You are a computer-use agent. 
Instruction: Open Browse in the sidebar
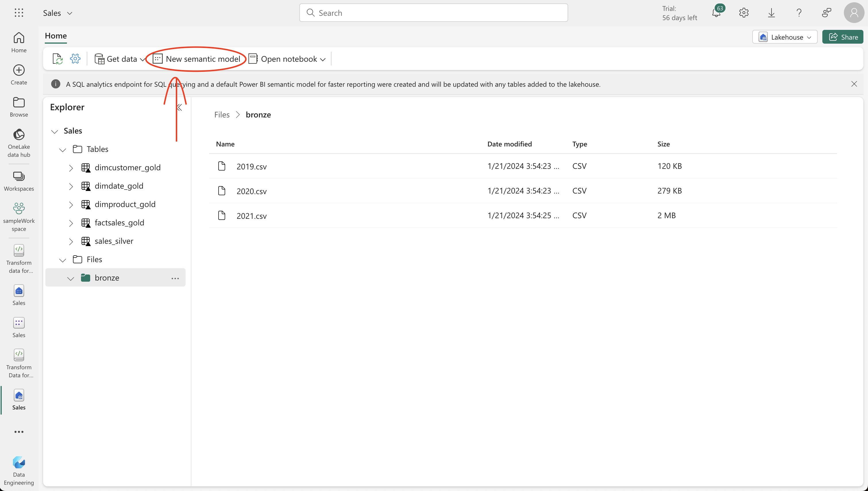pyautogui.click(x=19, y=107)
